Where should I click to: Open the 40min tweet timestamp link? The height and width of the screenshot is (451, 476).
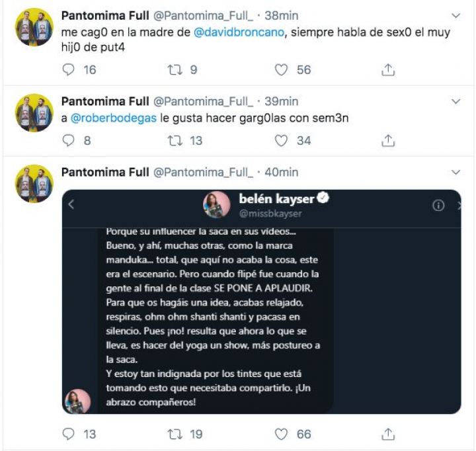click(281, 172)
